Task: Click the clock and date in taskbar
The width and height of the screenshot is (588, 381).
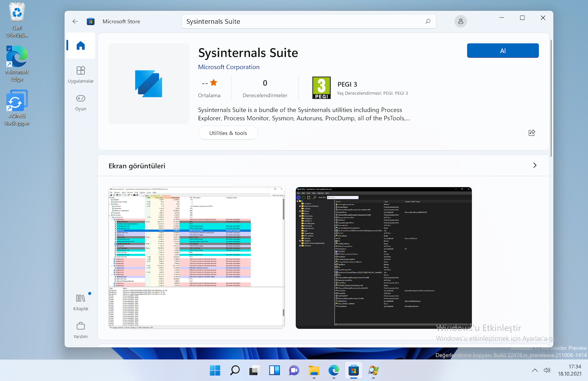Action: 570,370
